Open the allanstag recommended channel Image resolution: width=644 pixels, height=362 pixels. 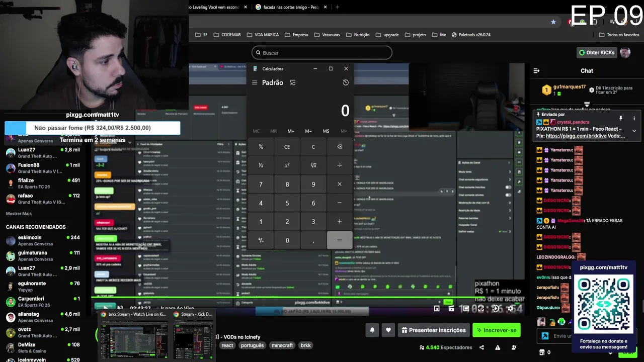(x=43, y=317)
